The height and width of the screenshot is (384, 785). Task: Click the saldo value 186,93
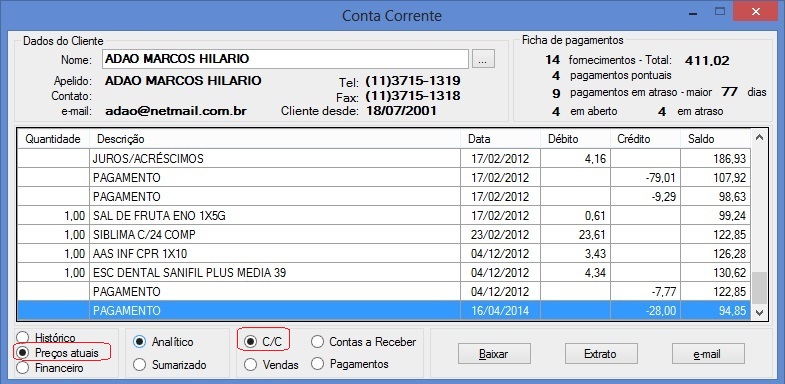pos(715,159)
